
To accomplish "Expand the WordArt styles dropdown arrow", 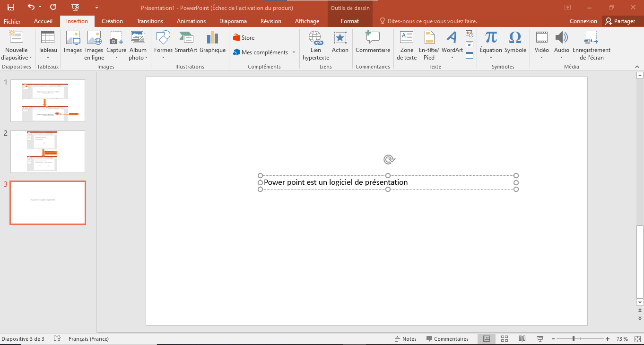I will (x=452, y=58).
